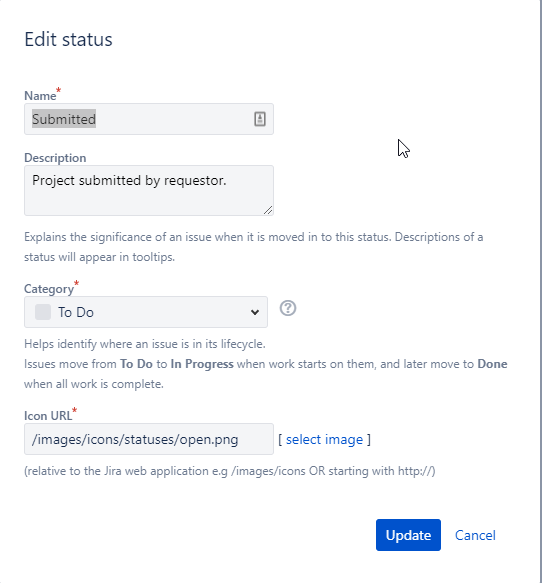Expand the Category dropdown chevron arrow
Image resolution: width=542 pixels, height=583 pixels.
pyautogui.click(x=255, y=312)
